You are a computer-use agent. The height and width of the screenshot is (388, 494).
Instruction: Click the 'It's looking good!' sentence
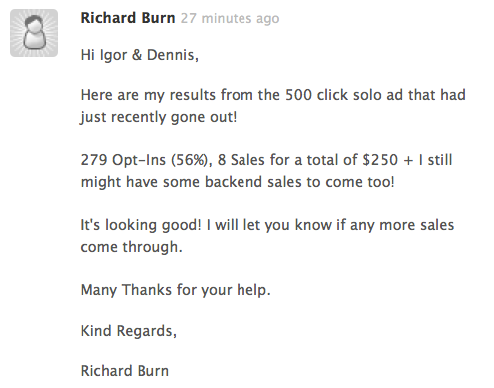(141, 225)
